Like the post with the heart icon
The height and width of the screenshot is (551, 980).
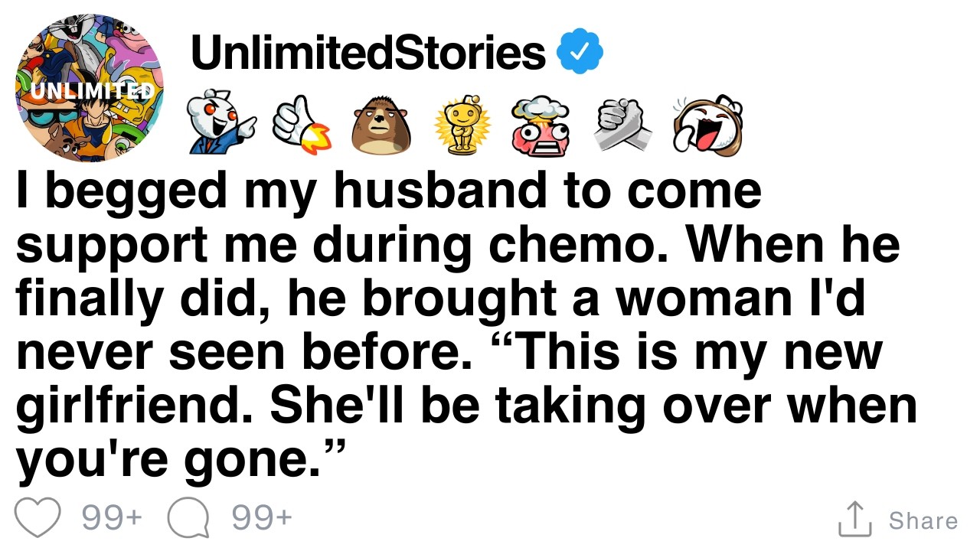coord(38,518)
